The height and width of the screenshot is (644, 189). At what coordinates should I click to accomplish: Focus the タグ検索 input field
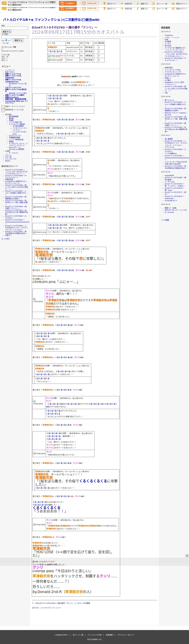pyautogui.click(x=15, y=37)
